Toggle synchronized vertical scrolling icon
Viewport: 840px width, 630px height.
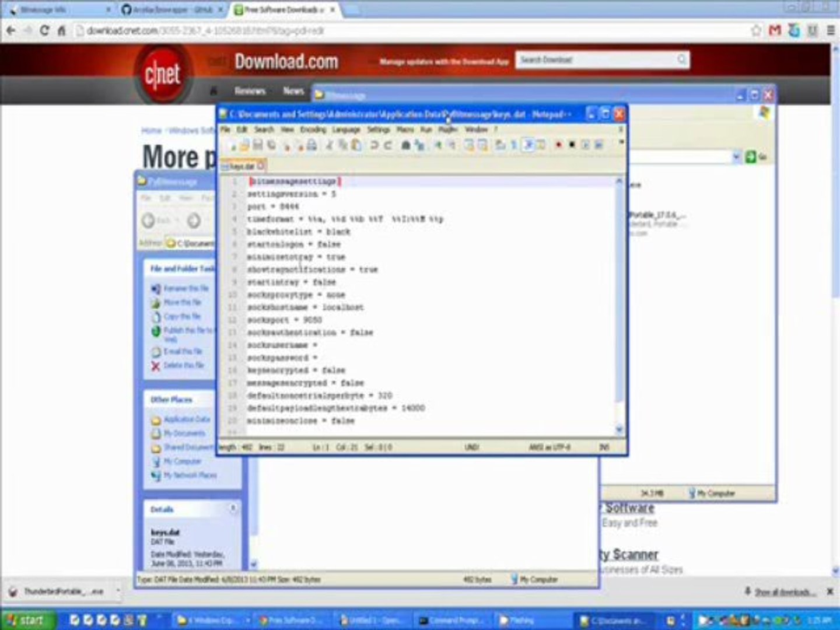(470, 145)
